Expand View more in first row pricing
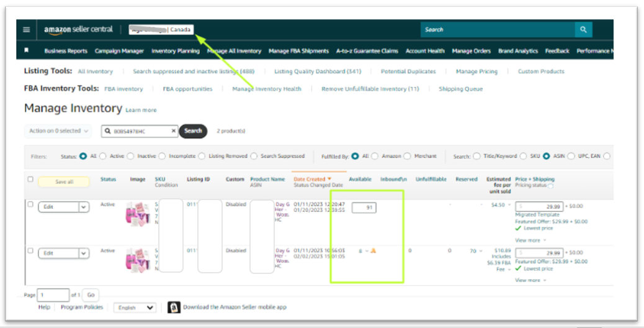This screenshot has width=644, height=328. pos(530,240)
